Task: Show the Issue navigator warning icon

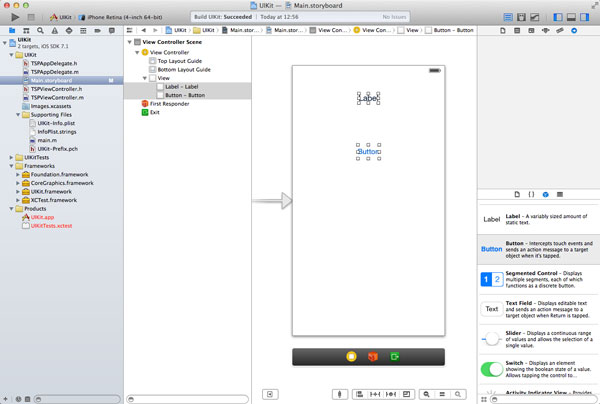Action: point(55,31)
